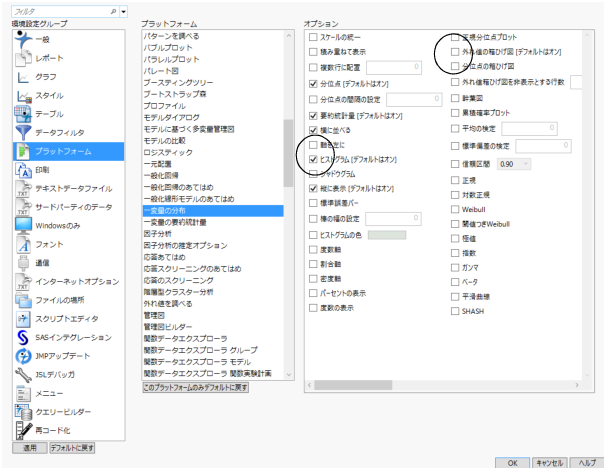Enable the Weibull fit checkbox
The width and height of the screenshot is (606, 470).
point(455,209)
